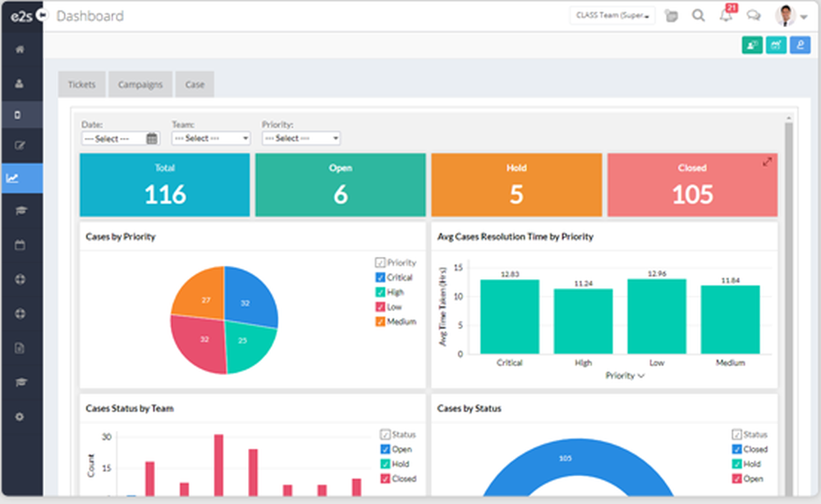Select the mobile device icon in the sidebar
Viewport: 821px width, 504px height.
tap(18, 115)
